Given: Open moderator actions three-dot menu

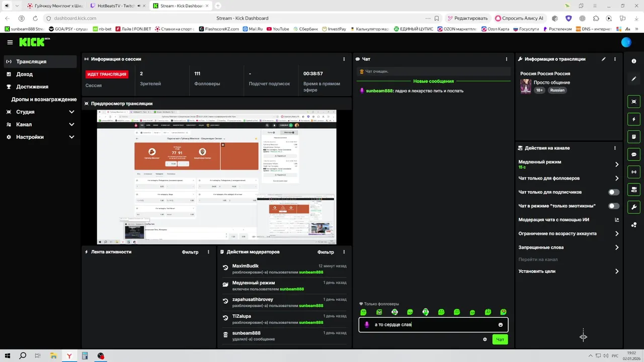Looking at the screenshot, I should (344, 252).
